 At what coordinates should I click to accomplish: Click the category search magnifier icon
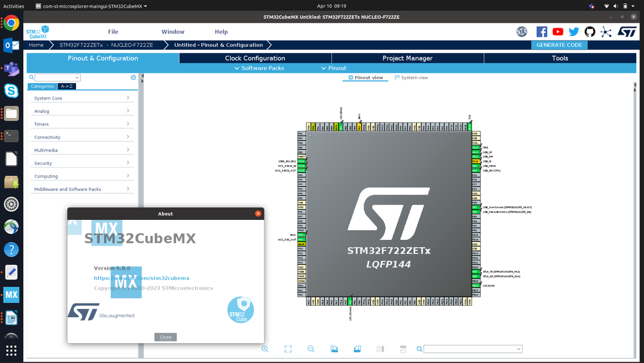[31, 77]
